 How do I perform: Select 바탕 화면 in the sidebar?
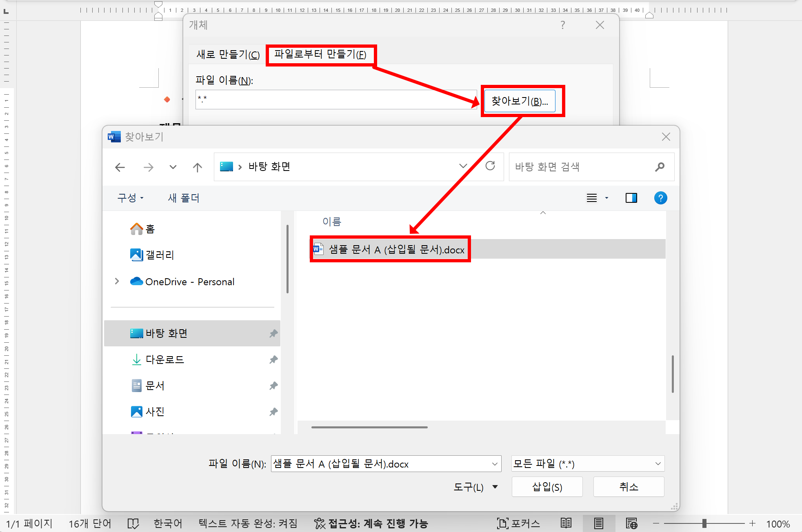coord(192,333)
